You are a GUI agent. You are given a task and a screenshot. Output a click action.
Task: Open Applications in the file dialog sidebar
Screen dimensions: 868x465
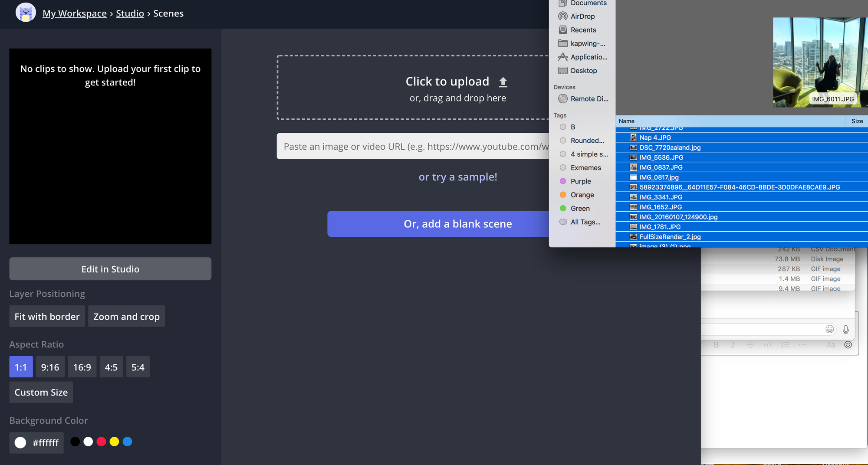click(583, 57)
